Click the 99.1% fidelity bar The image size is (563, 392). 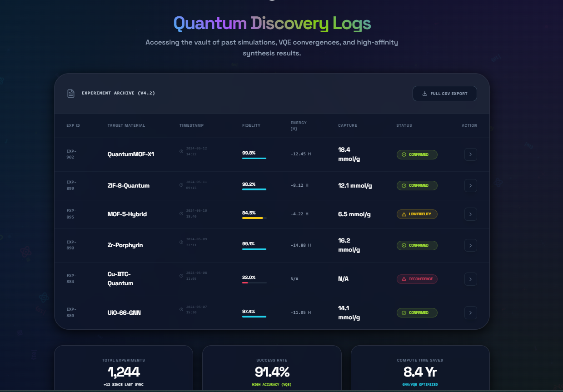[254, 249]
